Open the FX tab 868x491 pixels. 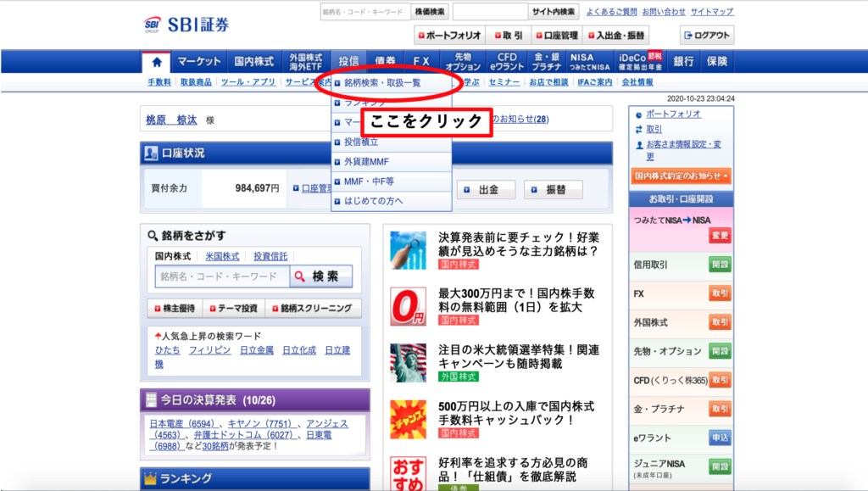coord(421,61)
